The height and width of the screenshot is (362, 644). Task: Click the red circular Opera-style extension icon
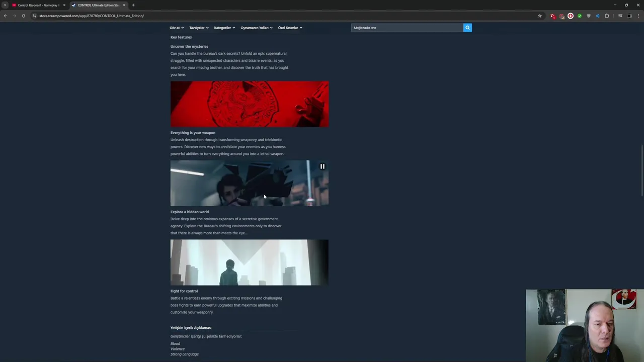tap(571, 16)
